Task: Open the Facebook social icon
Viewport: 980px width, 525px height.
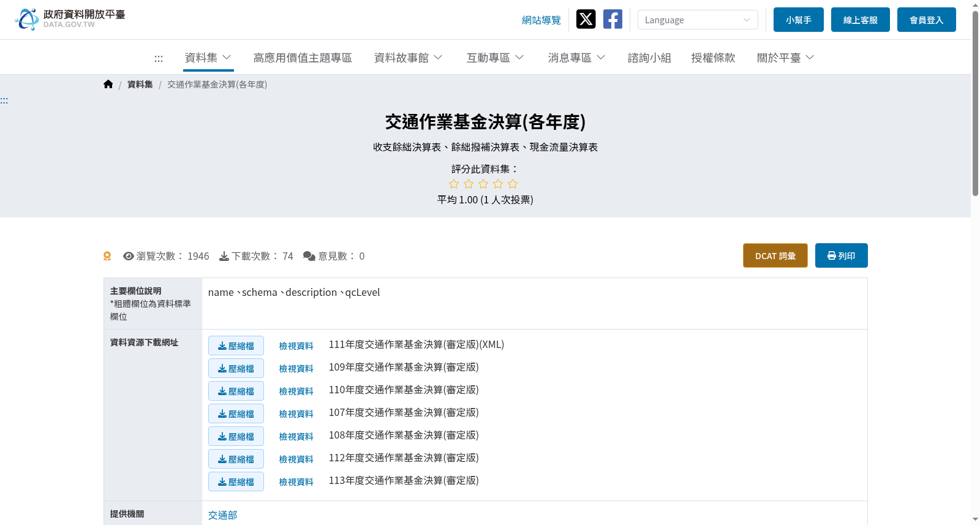Action: [x=612, y=19]
